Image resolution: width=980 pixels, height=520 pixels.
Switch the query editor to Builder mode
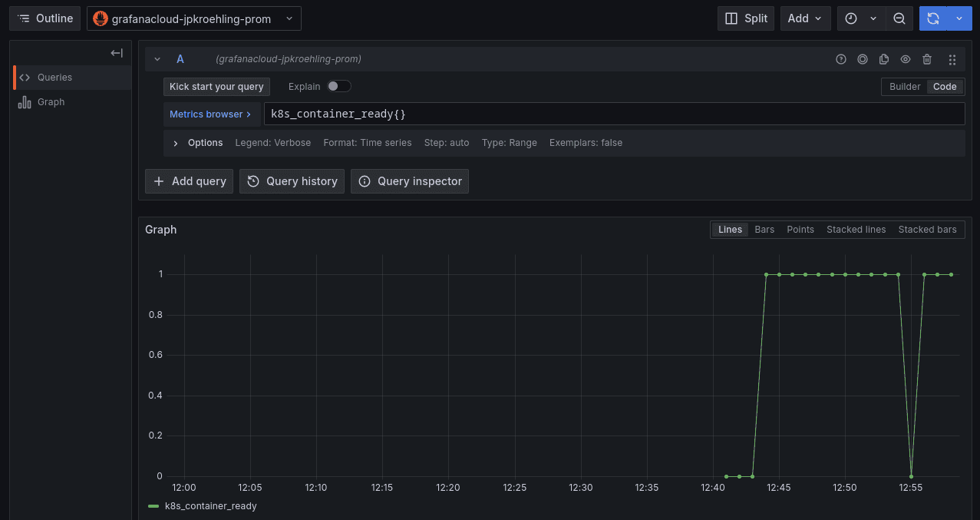[x=904, y=87]
